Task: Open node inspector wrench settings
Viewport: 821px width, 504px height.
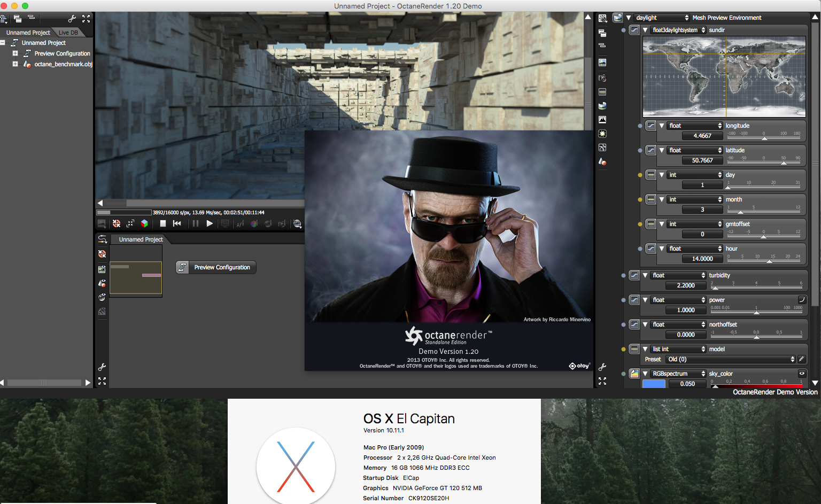Action: point(602,367)
